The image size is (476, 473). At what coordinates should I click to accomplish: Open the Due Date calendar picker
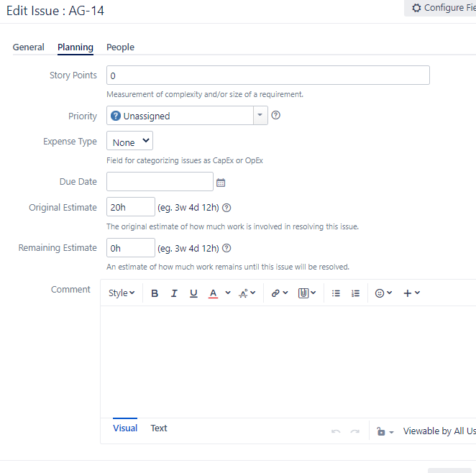[221, 183]
